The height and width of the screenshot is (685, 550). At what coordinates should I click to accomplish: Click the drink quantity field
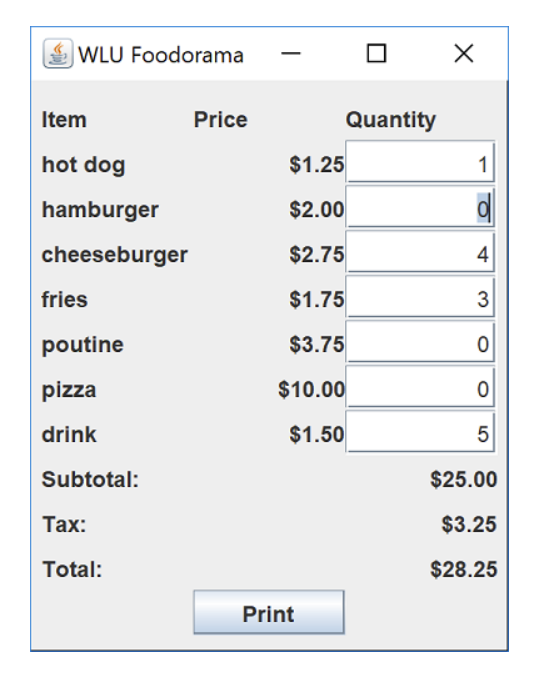click(420, 432)
